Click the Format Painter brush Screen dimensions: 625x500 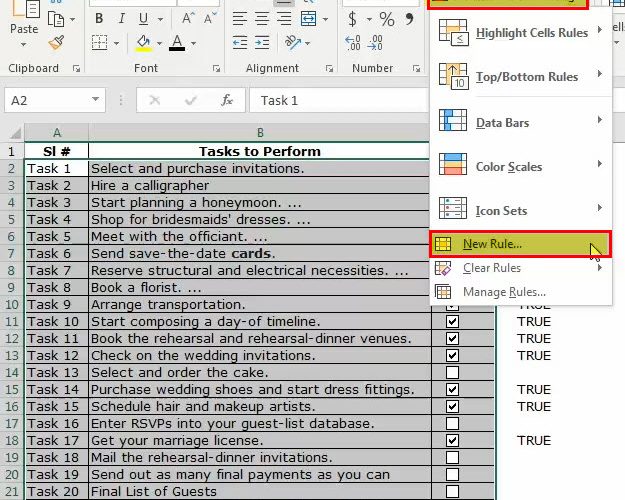(57, 43)
